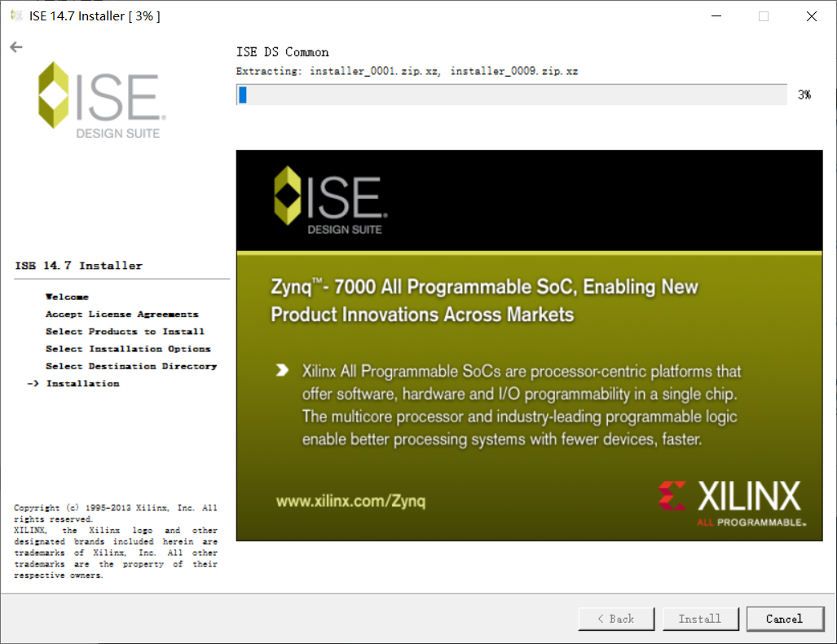
Task: Close the installer window
Action: point(812,16)
